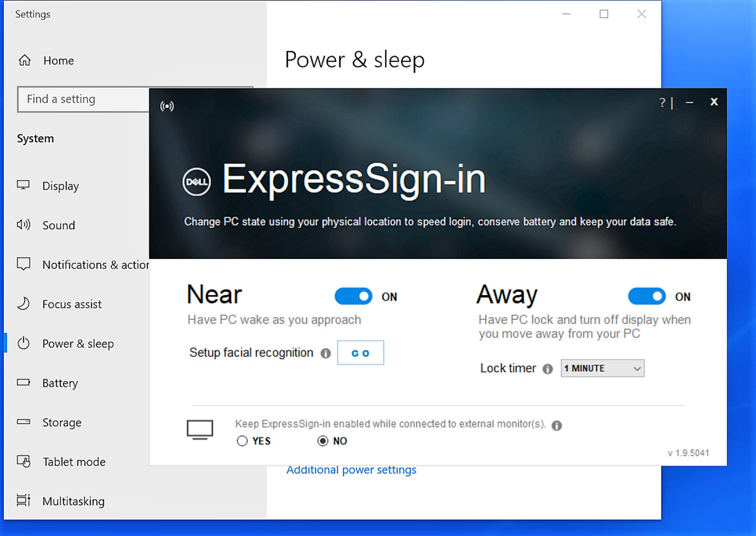Show info about external monitor option

557,425
